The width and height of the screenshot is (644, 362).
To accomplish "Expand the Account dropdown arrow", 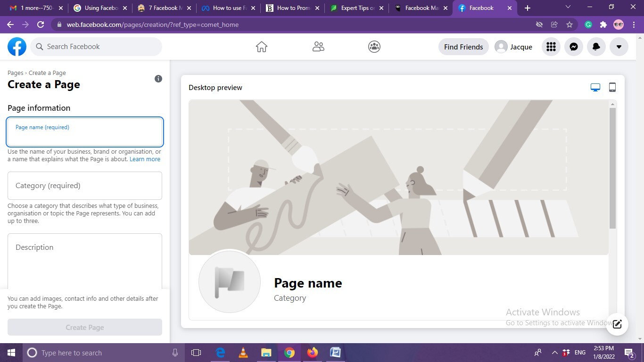I will [619, 47].
